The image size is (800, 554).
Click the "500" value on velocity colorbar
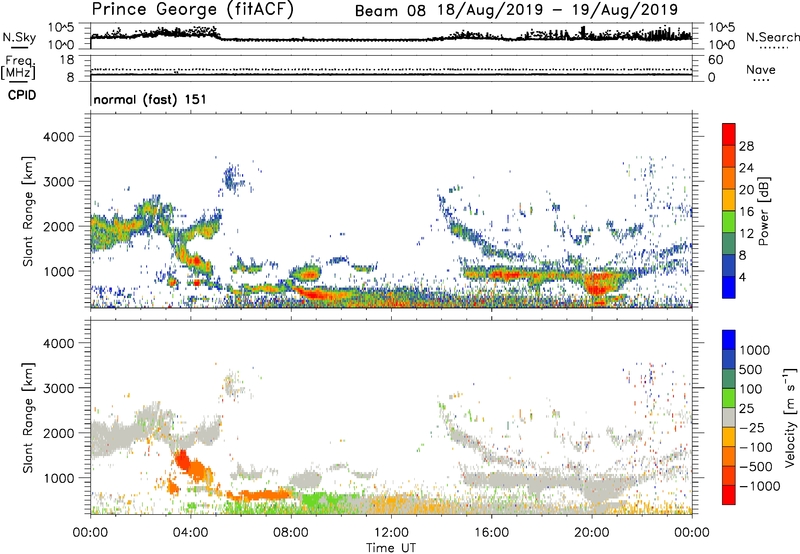(x=751, y=370)
